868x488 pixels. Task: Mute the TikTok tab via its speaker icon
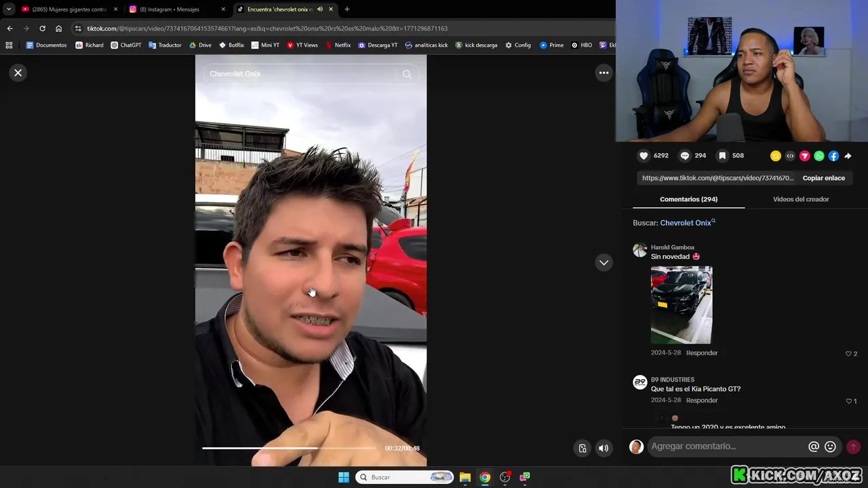(x=320, y=9)
